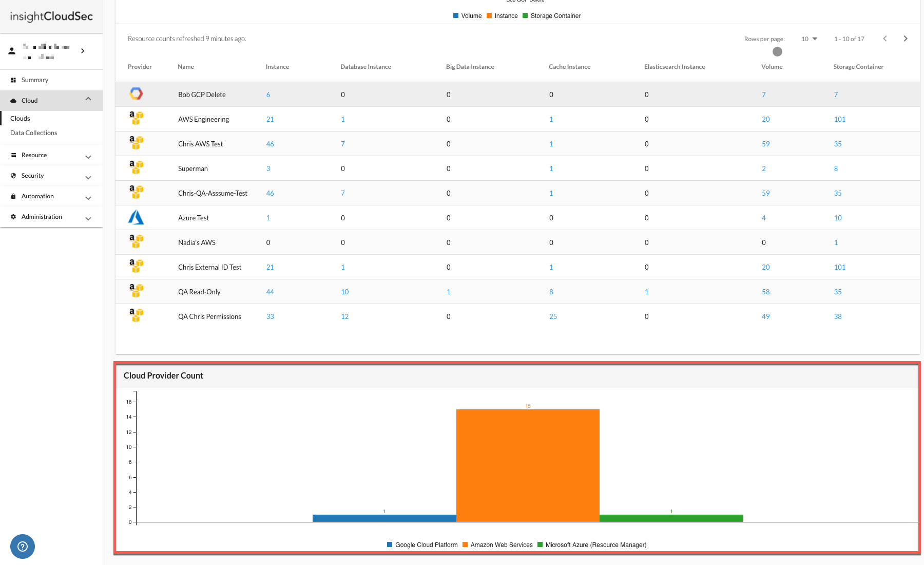924x565 pixels.
Task: Toggle Storage Container series in top legend
Action: (552, 16)
